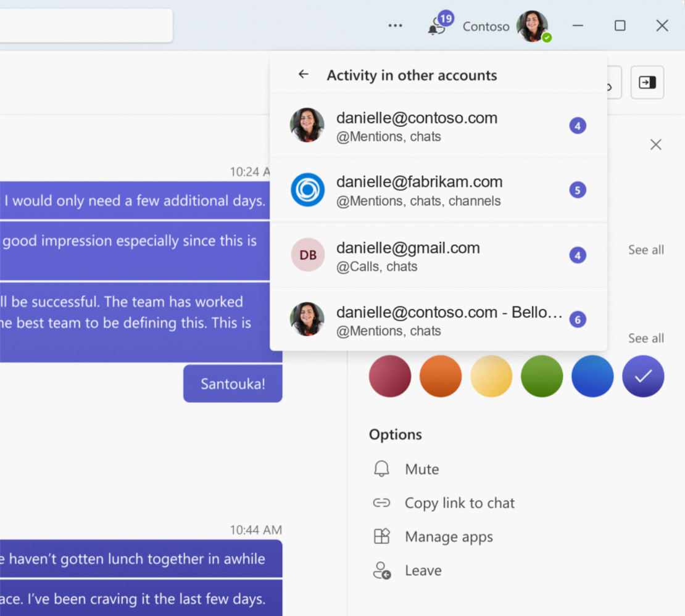Click See all next to theme colors
The height and width of the screenshot is (616, 685).
point(646,338)
